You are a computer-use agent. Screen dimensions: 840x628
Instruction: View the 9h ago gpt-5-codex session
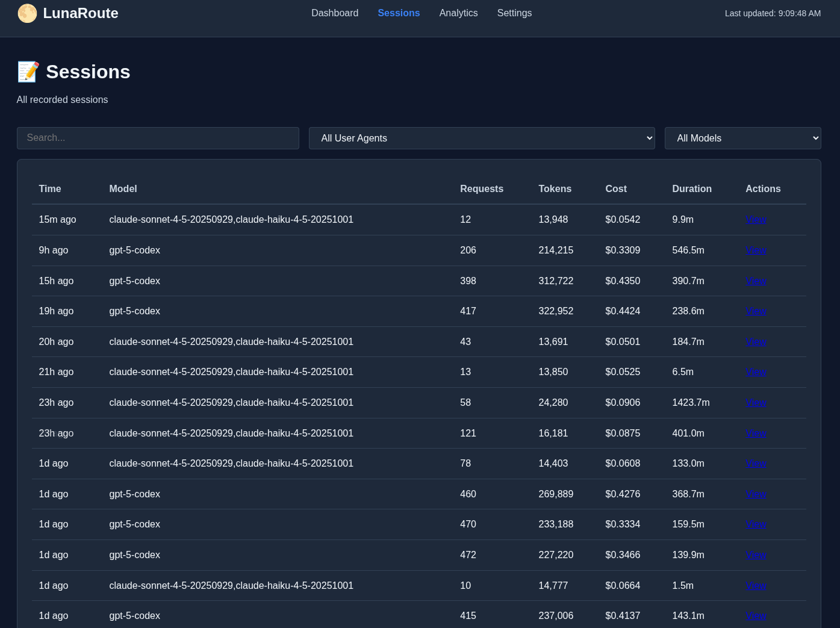756,250
